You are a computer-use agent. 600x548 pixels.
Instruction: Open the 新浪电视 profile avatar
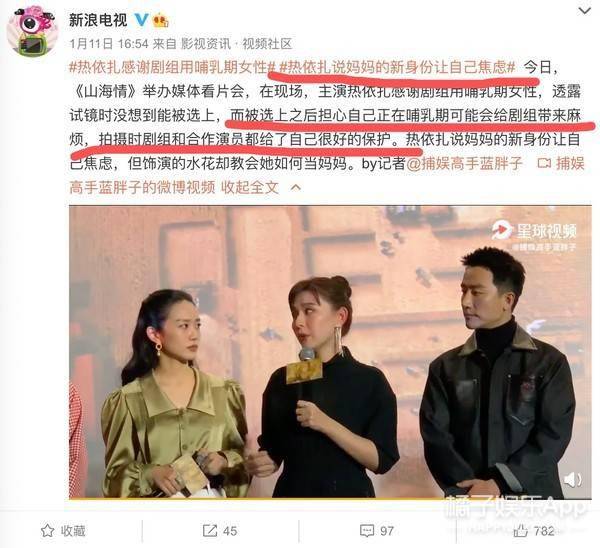coord(32,31)
